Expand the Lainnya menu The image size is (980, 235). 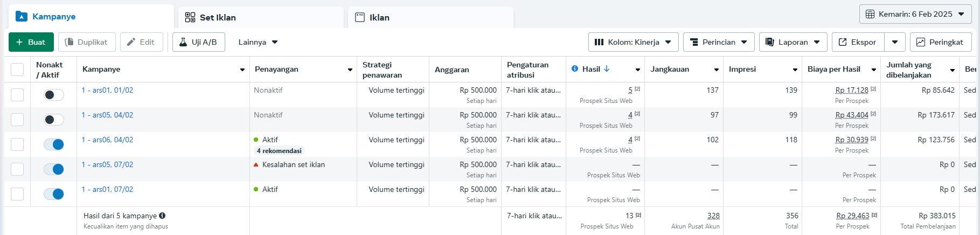(258, 42)
